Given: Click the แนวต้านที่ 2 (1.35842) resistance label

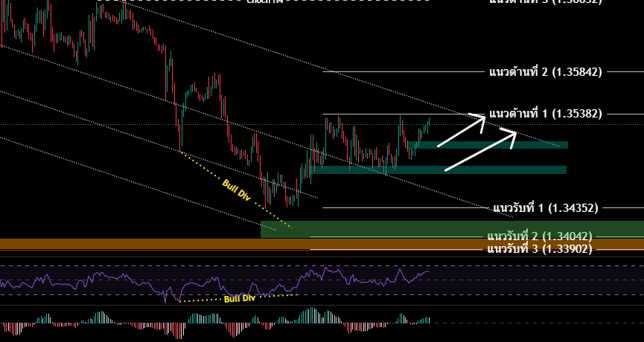Looking at the screenshot, I should [545, 72].
